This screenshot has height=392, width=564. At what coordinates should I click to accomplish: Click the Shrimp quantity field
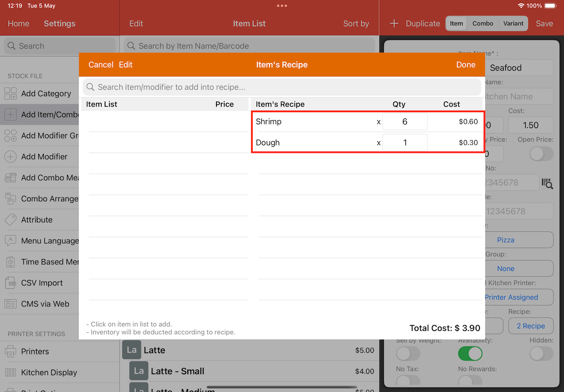pyautogui.click(x=405, y=121)
